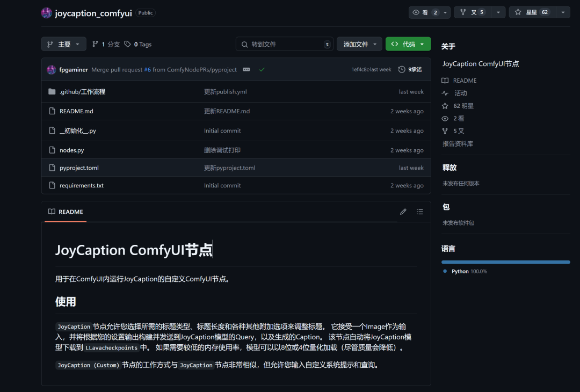Open the 添加文件 dropdown

pyautogui.click(x=359, y=44)
